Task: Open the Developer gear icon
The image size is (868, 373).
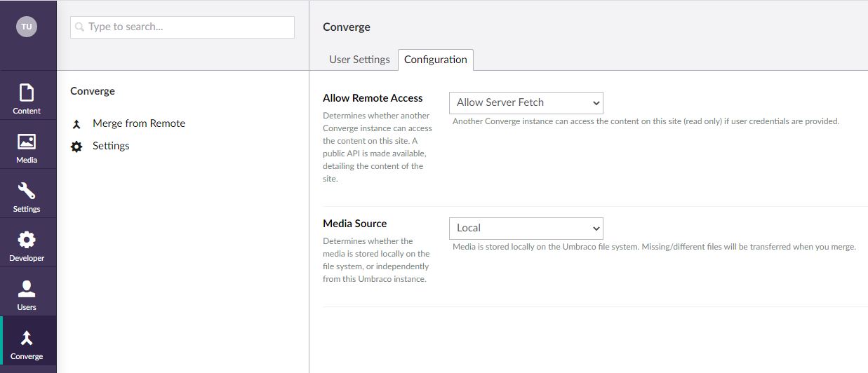Action: coord(27,240)
